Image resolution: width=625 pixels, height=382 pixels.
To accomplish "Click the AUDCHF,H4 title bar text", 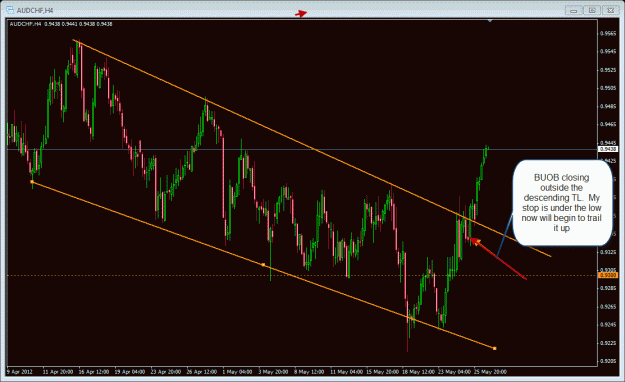I will point(35,10).
